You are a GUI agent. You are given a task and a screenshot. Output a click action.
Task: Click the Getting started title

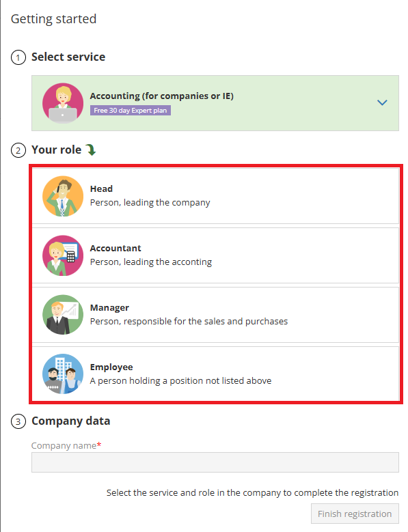[53, 19]
